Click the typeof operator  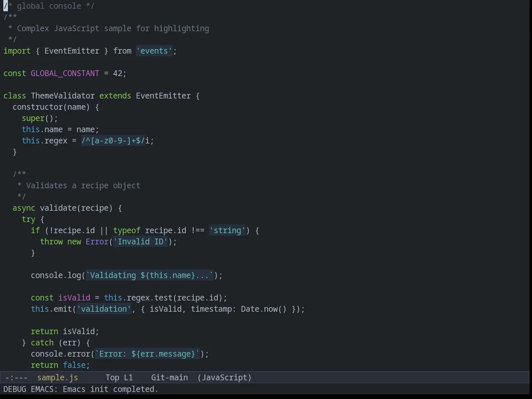[x=127, y=230]
